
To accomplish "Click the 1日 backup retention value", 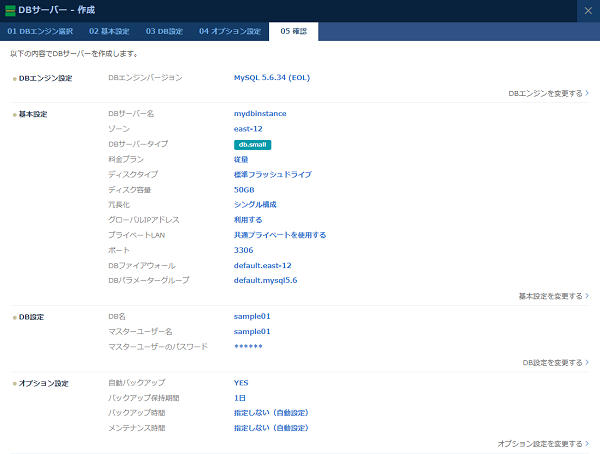I will (240, 398).
